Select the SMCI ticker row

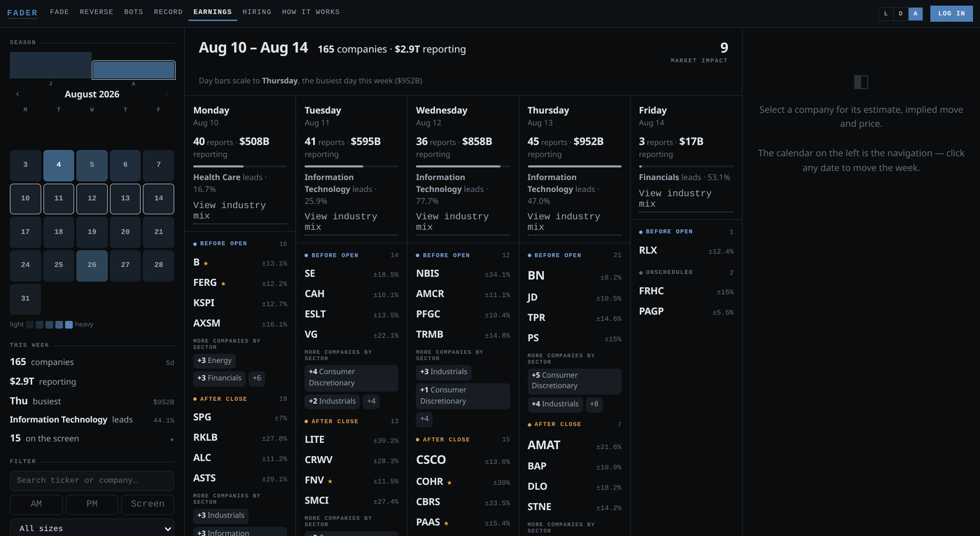coord(351,501)
